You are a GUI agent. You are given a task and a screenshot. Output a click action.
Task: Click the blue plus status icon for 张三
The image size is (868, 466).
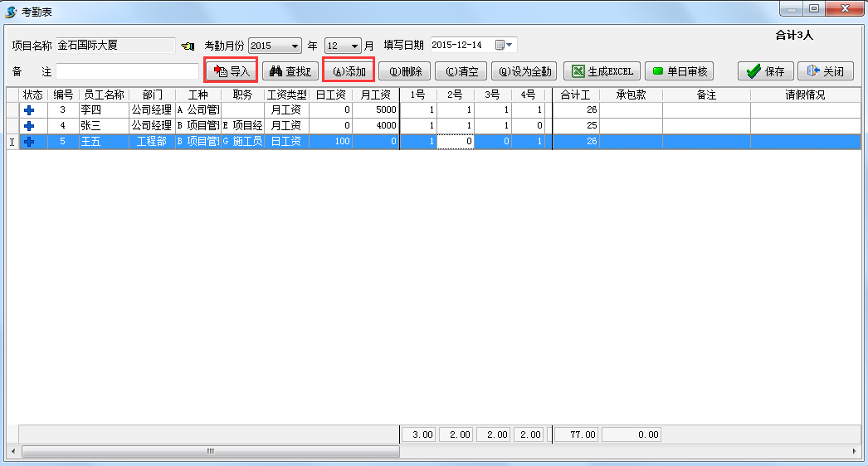pyautogui.click(x=29, y=126)
